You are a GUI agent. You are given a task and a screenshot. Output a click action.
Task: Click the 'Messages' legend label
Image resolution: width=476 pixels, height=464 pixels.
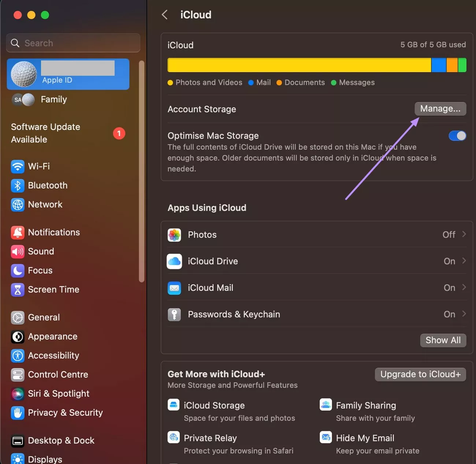357,83
